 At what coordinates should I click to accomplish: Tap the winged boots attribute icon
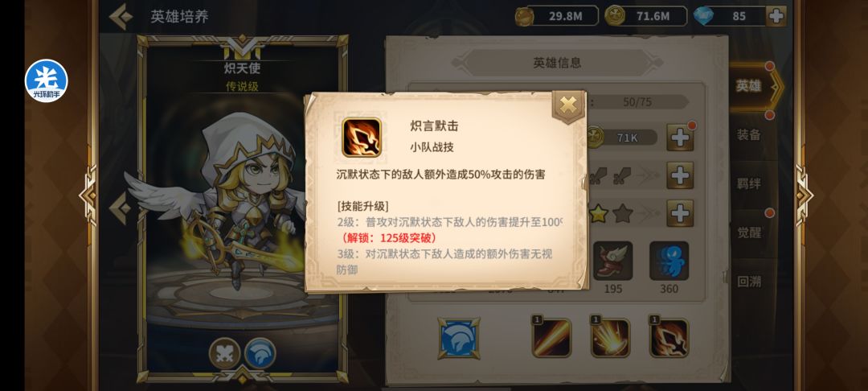coord(612,261)
